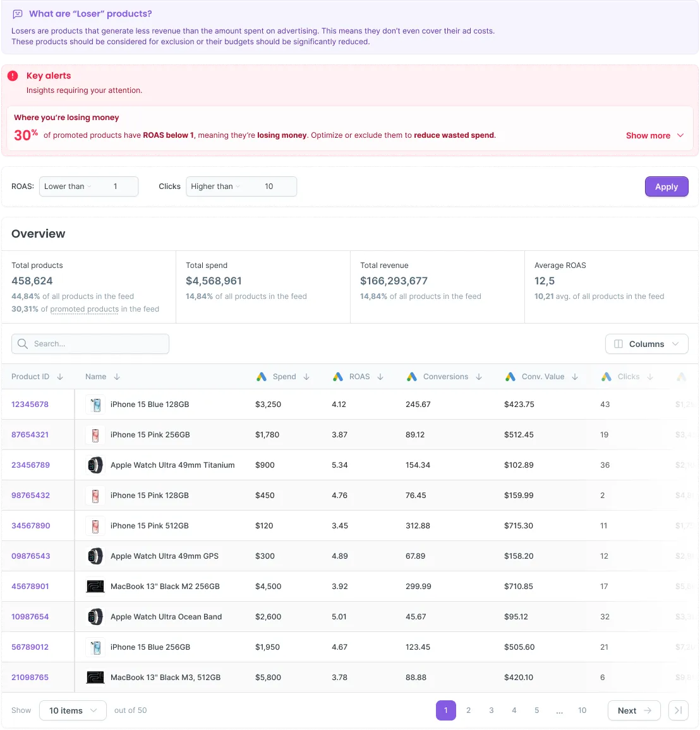Open the ROAS 'Lower than' dropdown
700x730 pixels.
[x=68, y=186]
